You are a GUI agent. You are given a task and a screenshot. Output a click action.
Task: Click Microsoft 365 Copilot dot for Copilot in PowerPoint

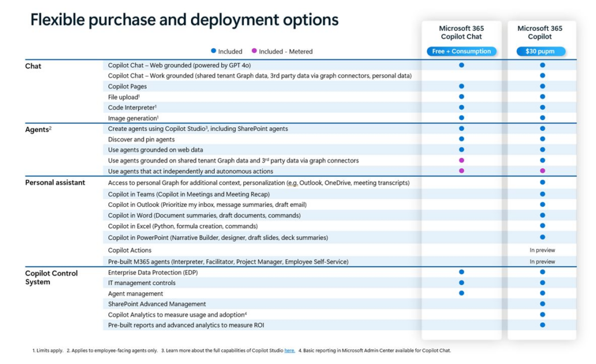542,237
